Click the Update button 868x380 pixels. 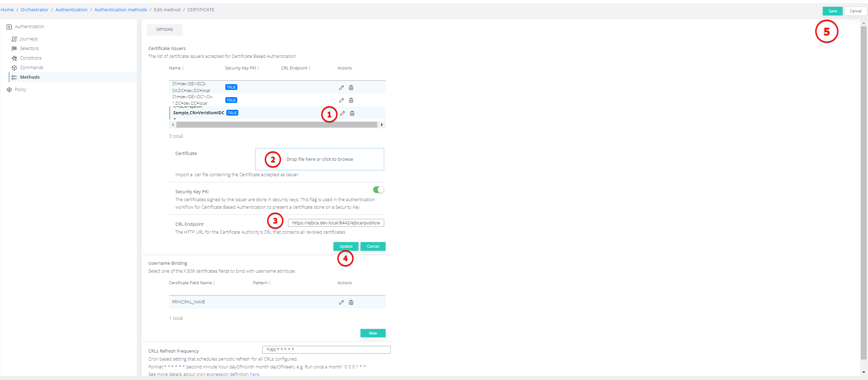346,246
